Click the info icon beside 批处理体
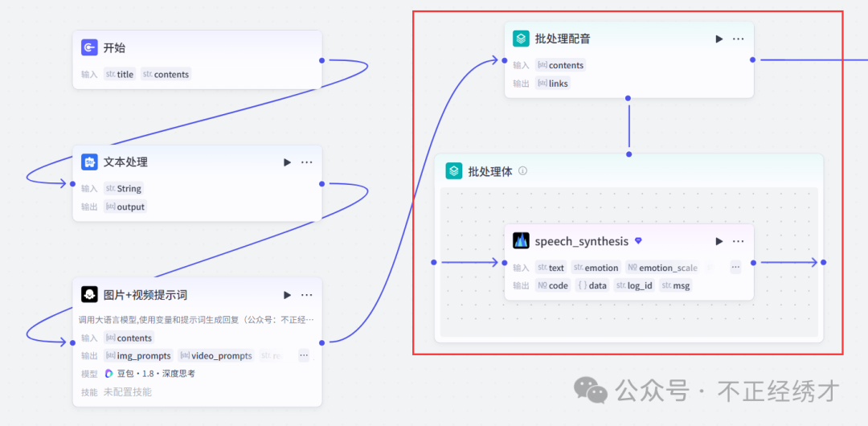Viewport: 868px width, 426px height. tap(522, 170)
